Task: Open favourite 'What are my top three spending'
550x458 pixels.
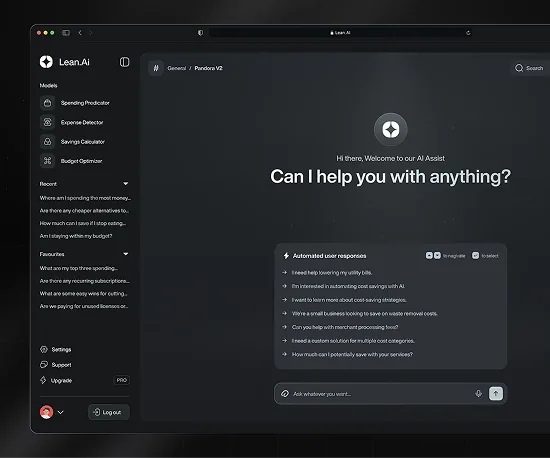Action: pyautogui.click(x=79, y=268)
